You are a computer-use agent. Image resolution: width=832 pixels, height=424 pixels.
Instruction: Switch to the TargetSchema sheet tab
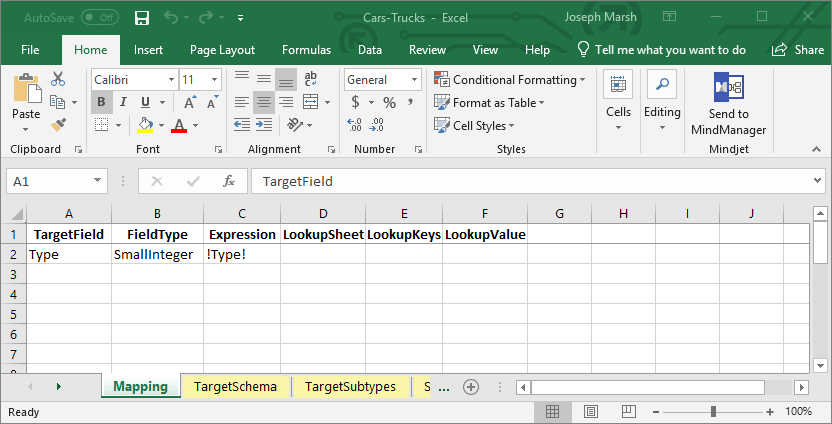(x=235, y=387)
